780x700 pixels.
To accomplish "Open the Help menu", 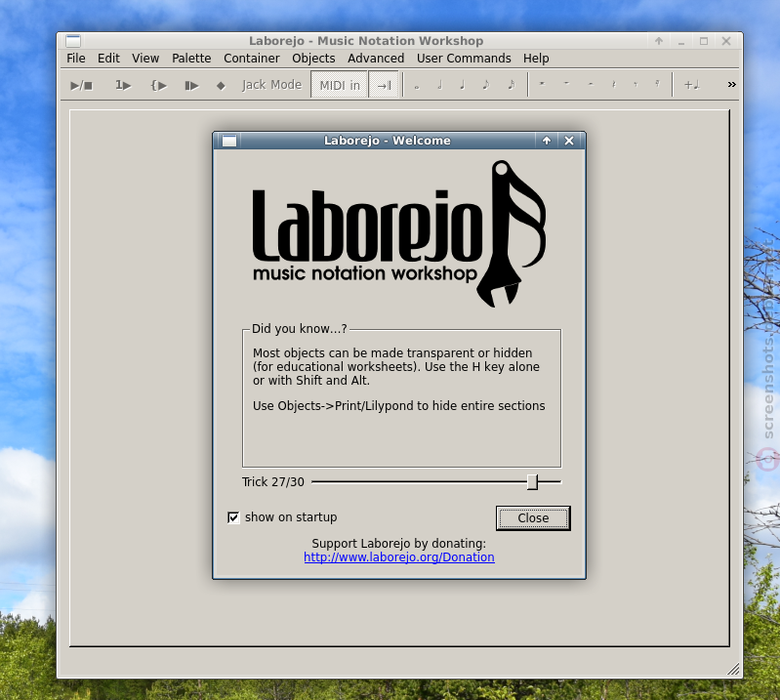I will click(x=536, y=59).
